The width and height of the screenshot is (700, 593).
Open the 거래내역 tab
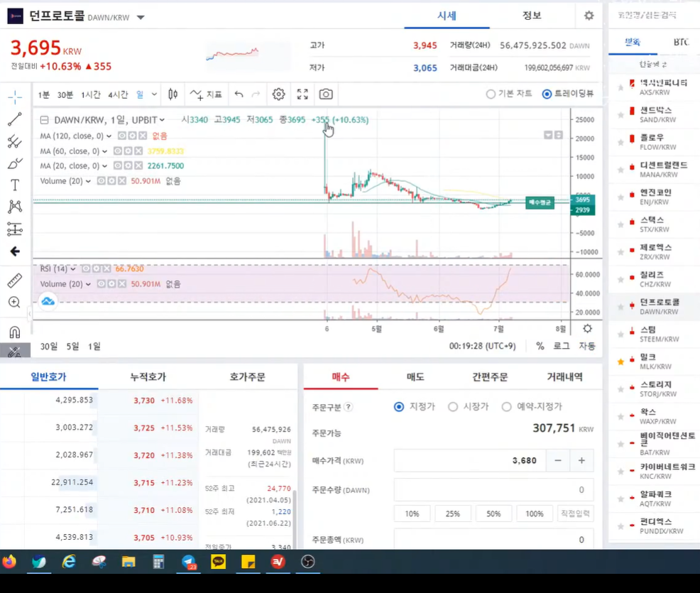(564, 377)
